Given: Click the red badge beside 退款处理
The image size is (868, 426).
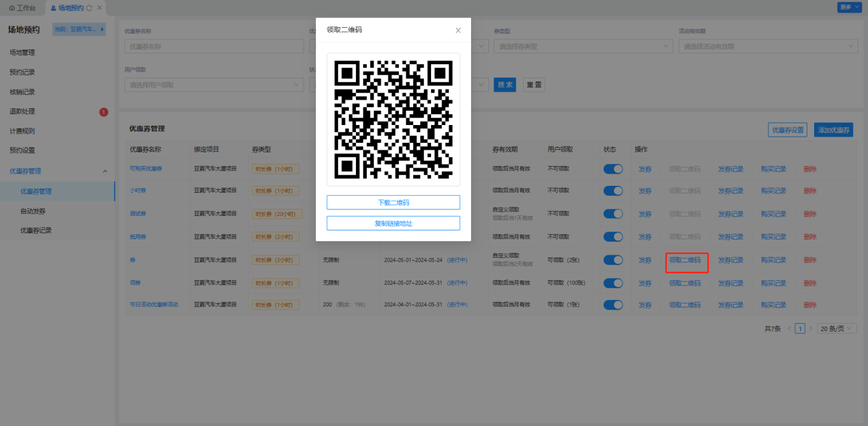Looking at the screenshot, I should pyautogui.click(x=104, y=112).
